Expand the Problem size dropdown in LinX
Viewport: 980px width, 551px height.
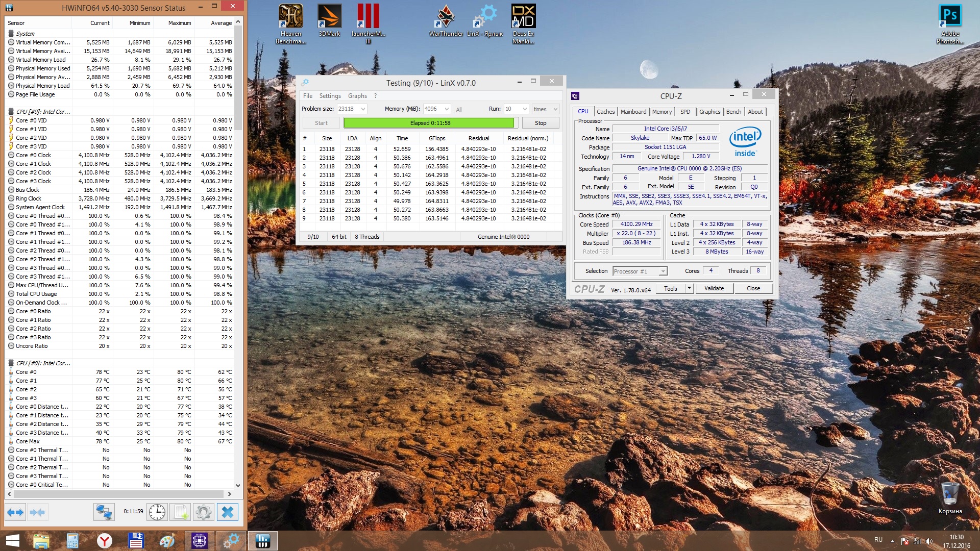tap(363, 109)
